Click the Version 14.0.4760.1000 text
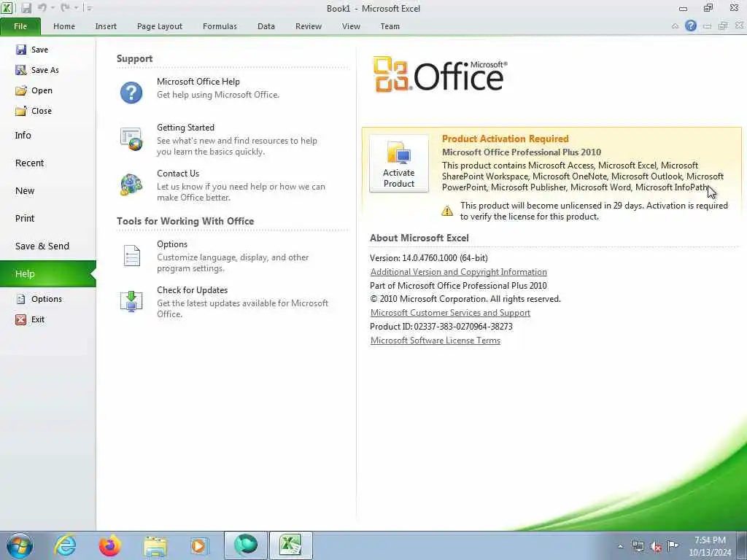The image size is (747, 560). pos(429,258)
